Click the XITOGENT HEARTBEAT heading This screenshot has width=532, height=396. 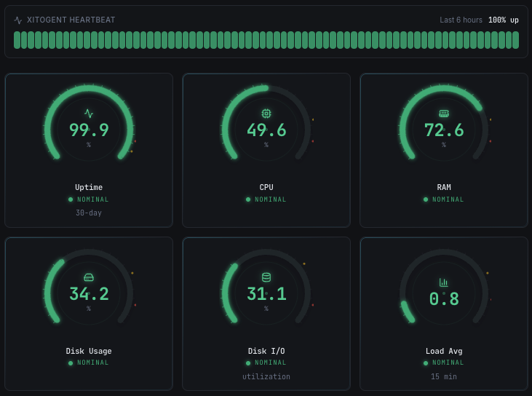(x=71, y=20)
